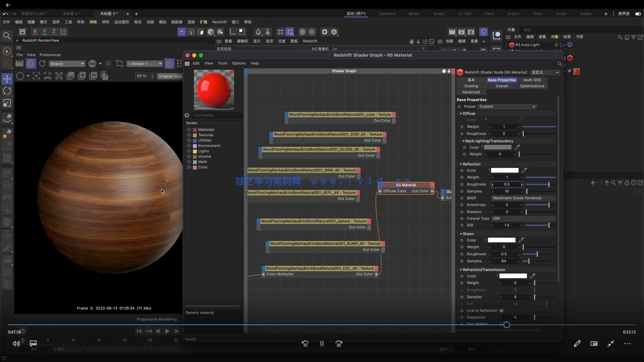Click the Scale tool icon

pyautogui.click(x=7, y=103)
